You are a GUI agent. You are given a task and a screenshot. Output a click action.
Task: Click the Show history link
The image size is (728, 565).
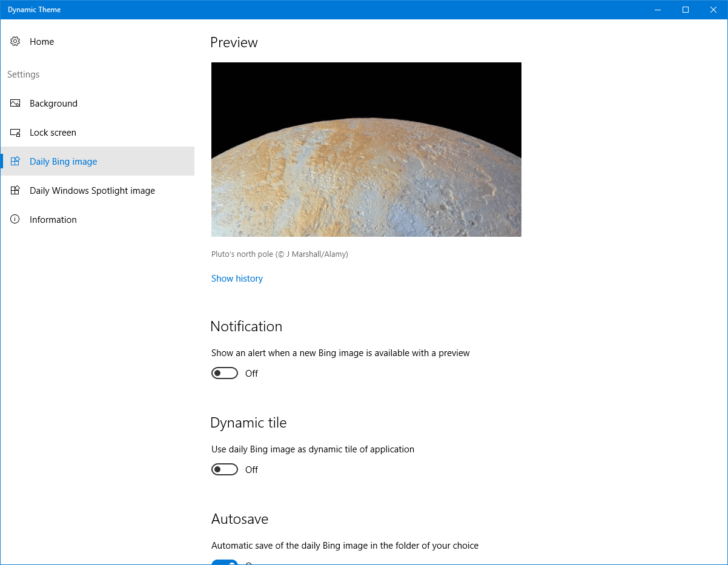point(237,279)
